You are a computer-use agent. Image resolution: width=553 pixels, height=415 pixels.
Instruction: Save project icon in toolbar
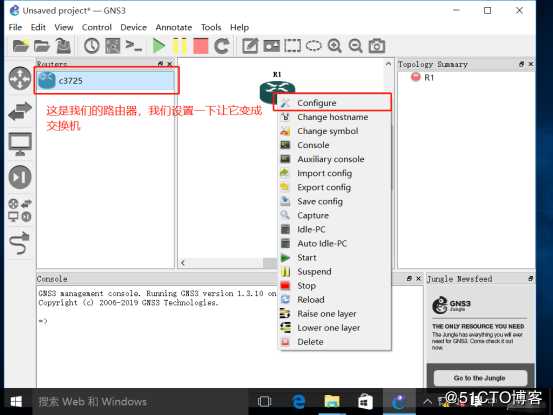tap(63, 46)
